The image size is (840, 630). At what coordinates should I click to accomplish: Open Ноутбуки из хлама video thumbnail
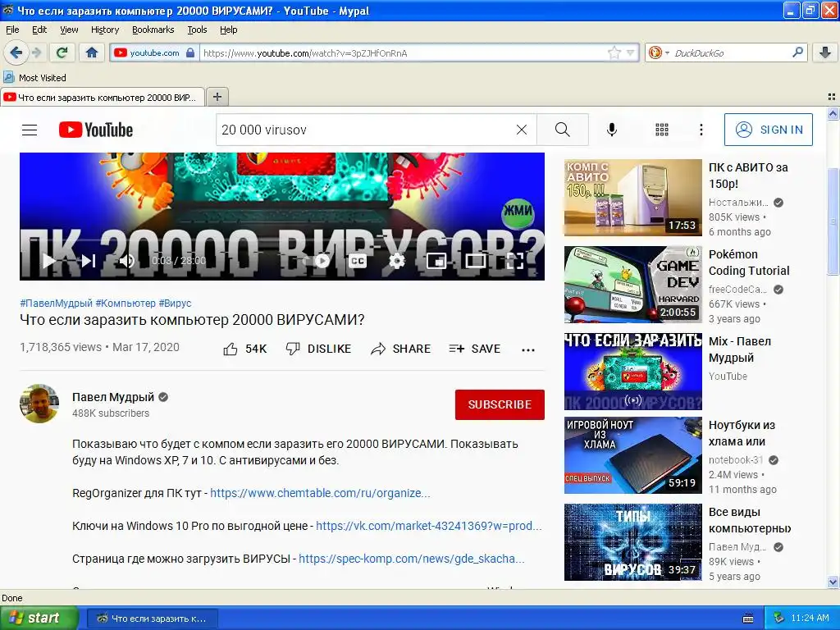pyautogui.click(x=632, y=455)
